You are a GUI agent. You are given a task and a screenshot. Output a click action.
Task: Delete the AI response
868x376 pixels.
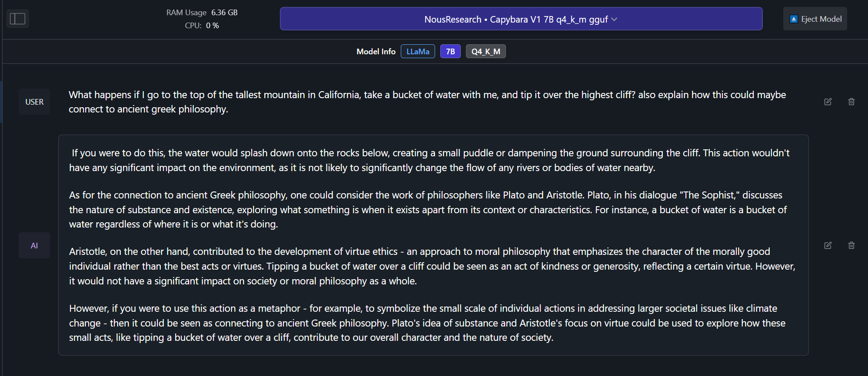point(851,245)
